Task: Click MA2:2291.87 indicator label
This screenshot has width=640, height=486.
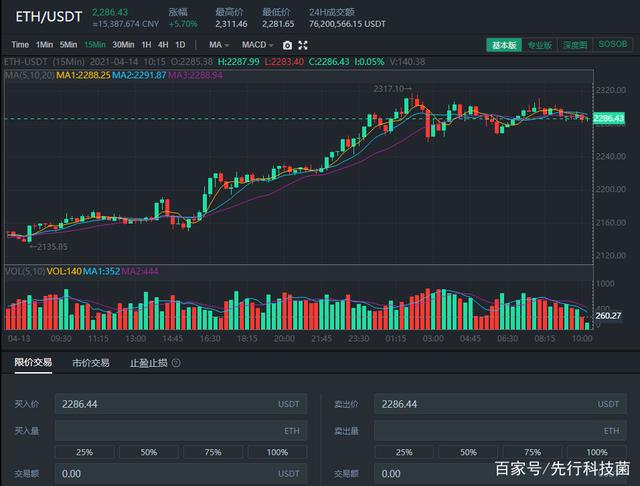Action: pyautogui.click(x=139, y=75)
